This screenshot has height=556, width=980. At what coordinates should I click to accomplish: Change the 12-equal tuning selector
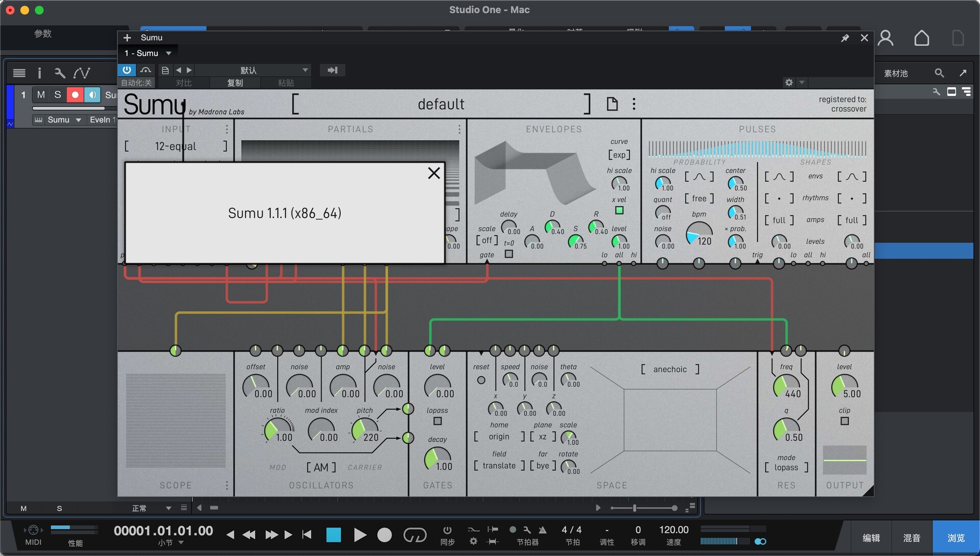coord(176,146)
